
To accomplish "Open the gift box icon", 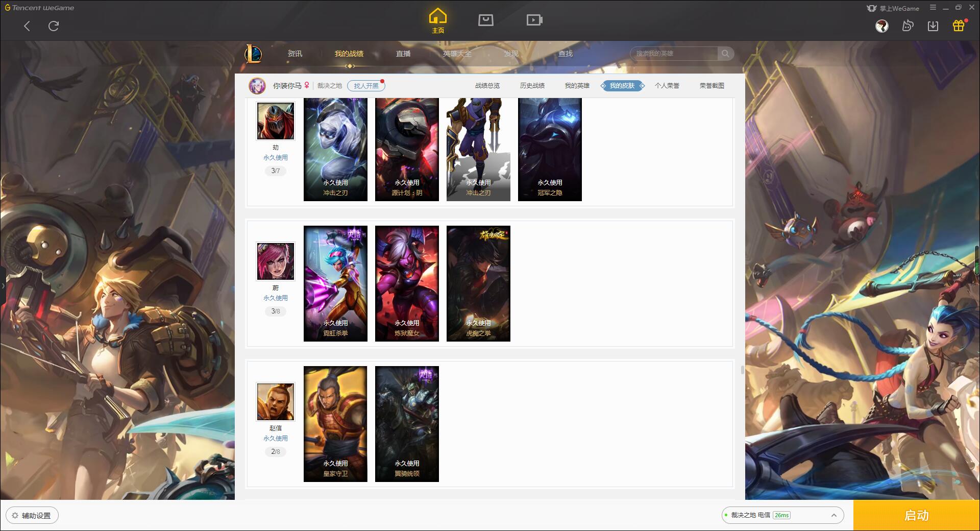I will (x=959, y=26).
